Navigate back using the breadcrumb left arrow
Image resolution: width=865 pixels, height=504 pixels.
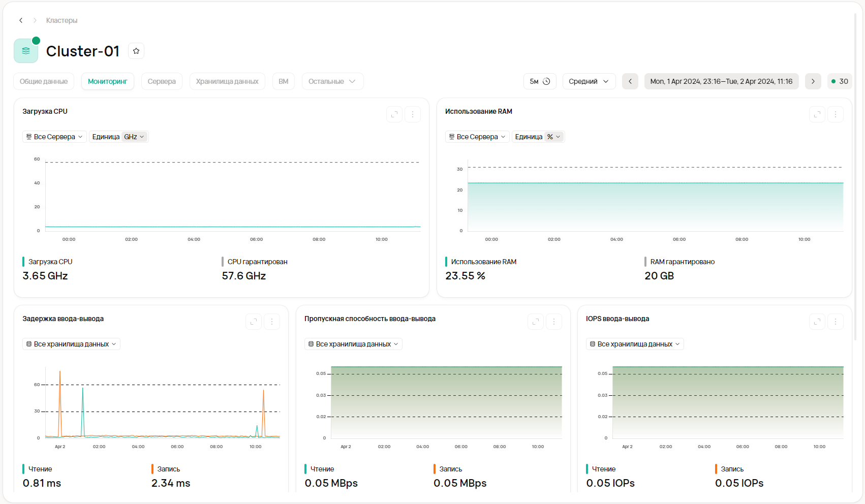point(21,20)
